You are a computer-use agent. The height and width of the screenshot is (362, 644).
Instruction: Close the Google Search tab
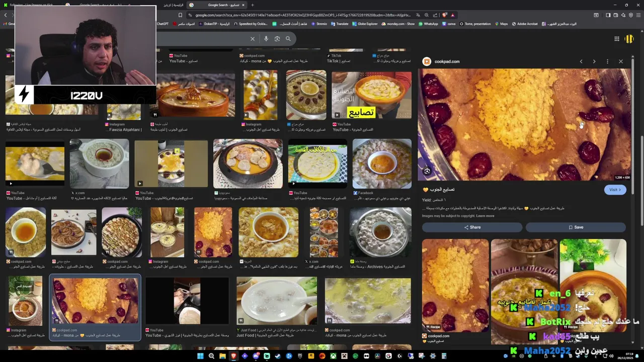(243, 5)
